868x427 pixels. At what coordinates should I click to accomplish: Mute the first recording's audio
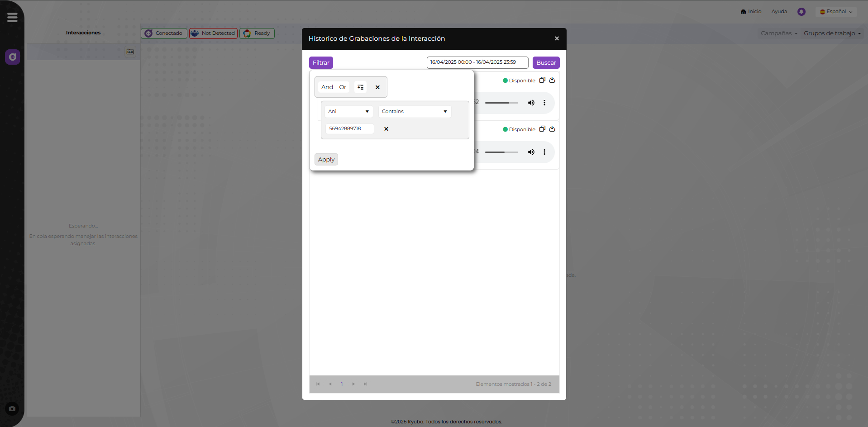pyautogui.click(x=531, y=103)
